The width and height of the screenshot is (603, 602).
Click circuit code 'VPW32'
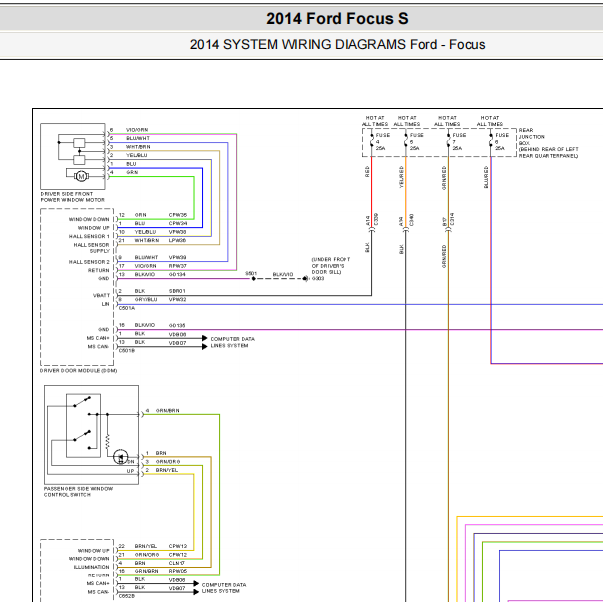tap(177, 299)
